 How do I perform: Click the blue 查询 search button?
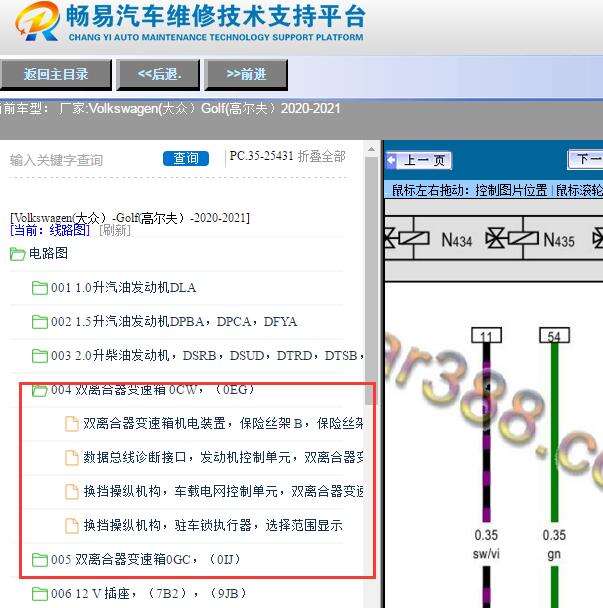pyautogui.click(x=186, y=158)
